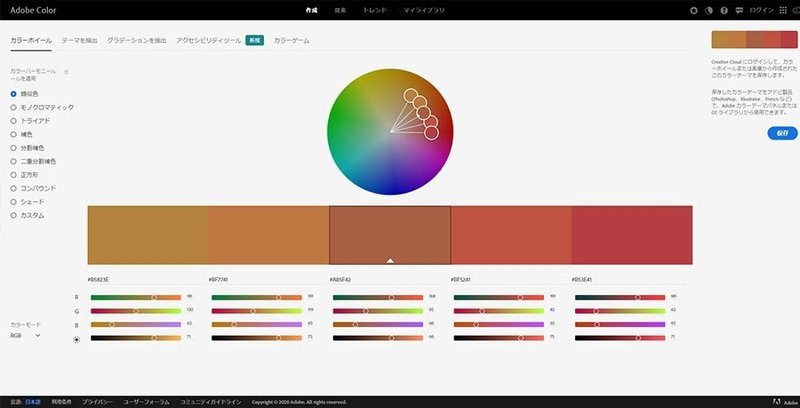Click the R slider of fourth color

coord(499,297)
